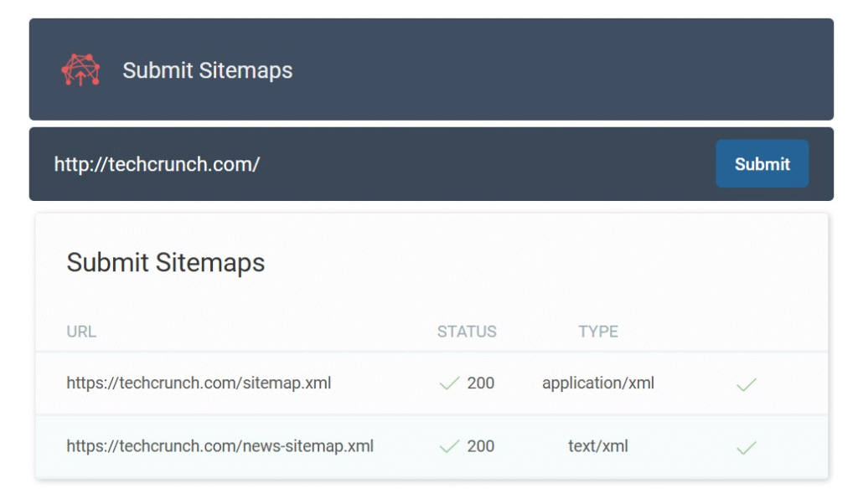Open the https://techcrunch.com/news-sitemap.xml link
Screen dimensions: 858x504
point(220,446)
